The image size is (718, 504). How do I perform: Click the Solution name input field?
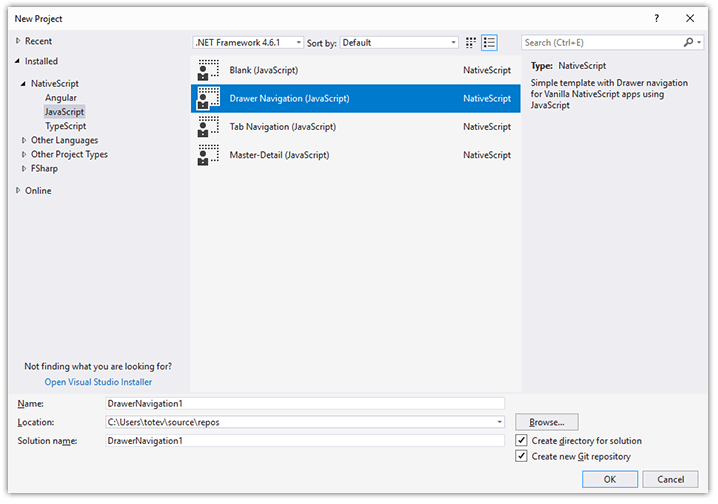point(305,440)
